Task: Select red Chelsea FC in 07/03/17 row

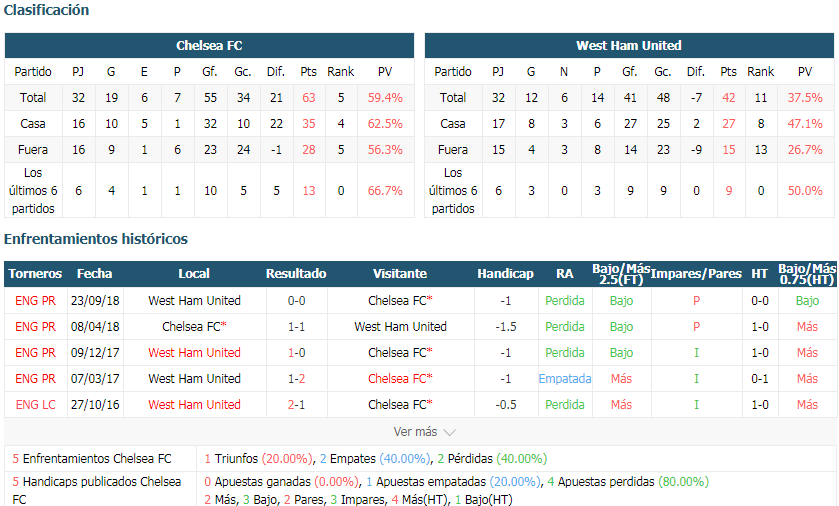Action: click(x=397, y=379)
